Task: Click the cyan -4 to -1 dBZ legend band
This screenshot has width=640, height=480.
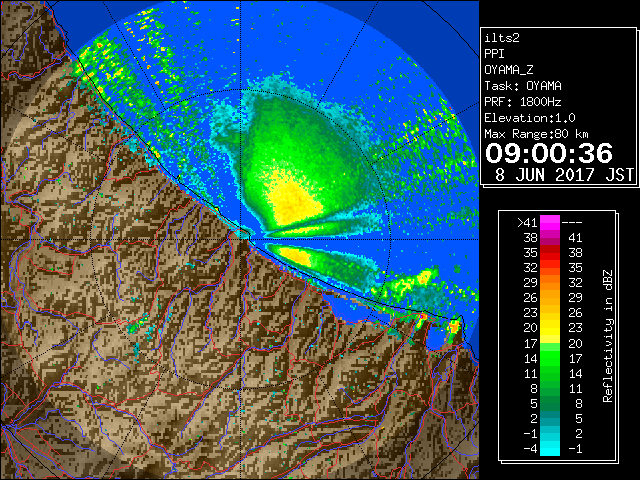Action: tap(550, 448)
